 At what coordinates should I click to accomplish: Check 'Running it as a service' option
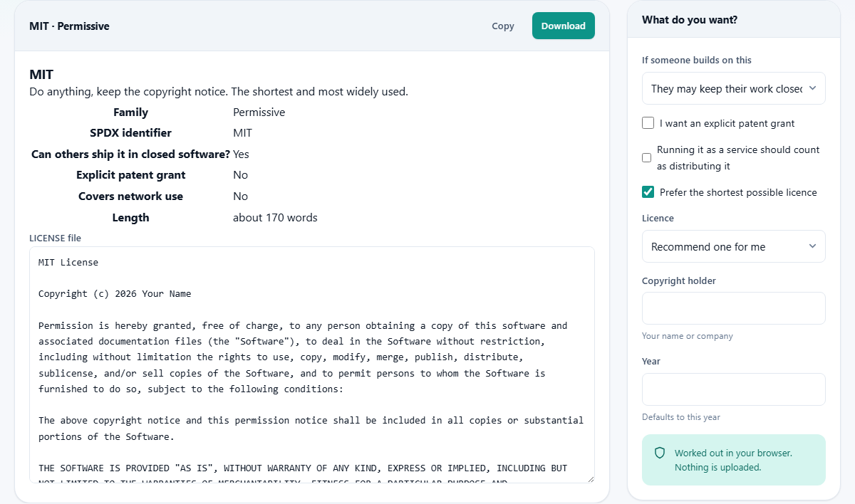pyautogui.click(x=647, y=158)
